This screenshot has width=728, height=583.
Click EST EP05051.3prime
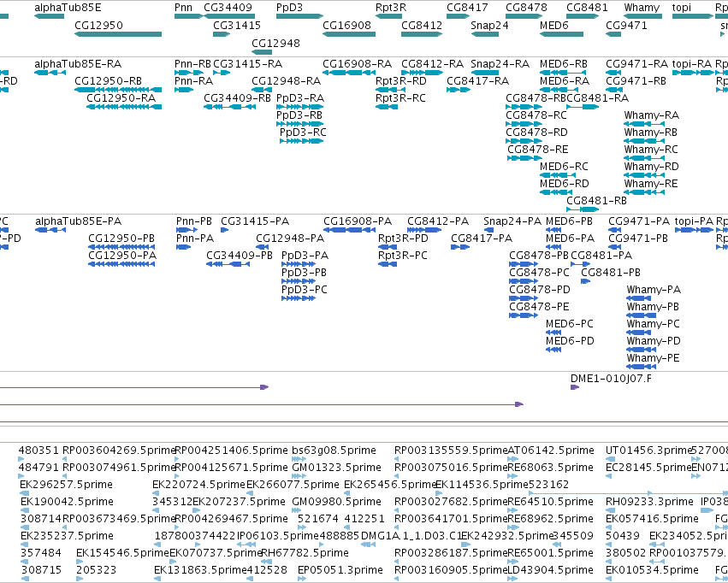(x=340, y=571)
